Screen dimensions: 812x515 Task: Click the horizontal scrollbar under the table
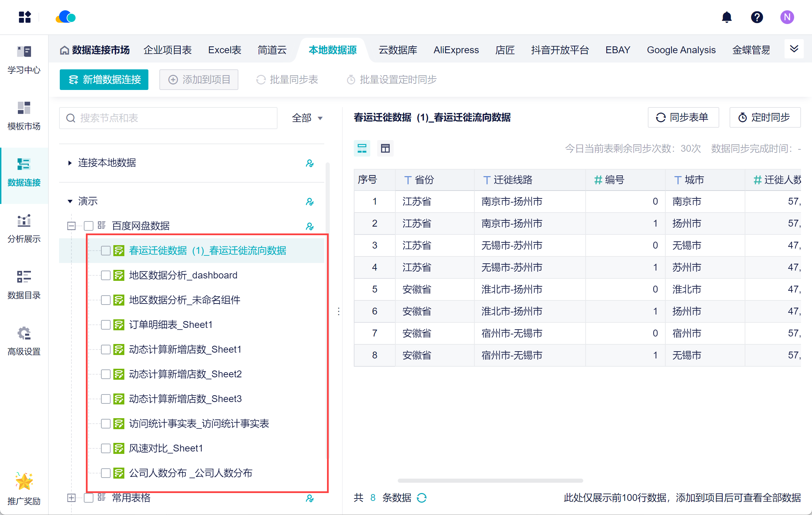pyautogui.click(x=490, y=480)
